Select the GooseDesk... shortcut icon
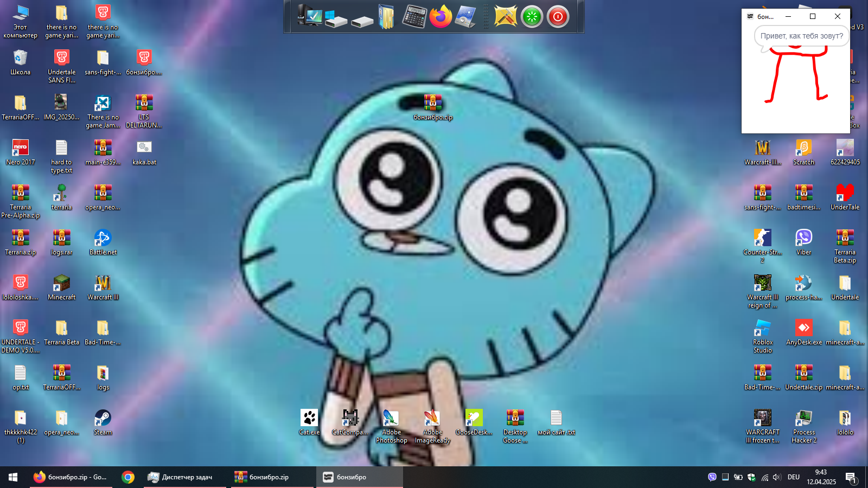The height and width of the screenshot is (488, 868). tap(474, 422)
